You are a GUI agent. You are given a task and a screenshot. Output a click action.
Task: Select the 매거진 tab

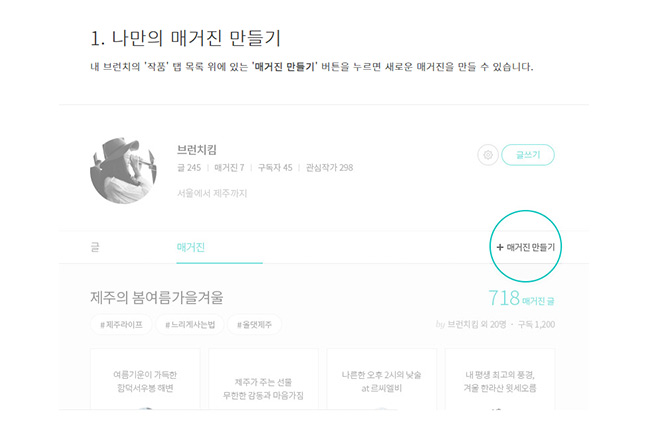coord(190,246)
